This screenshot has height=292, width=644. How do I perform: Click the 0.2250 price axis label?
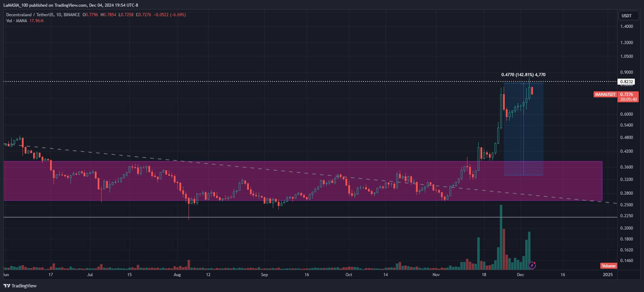click(626, 216)
